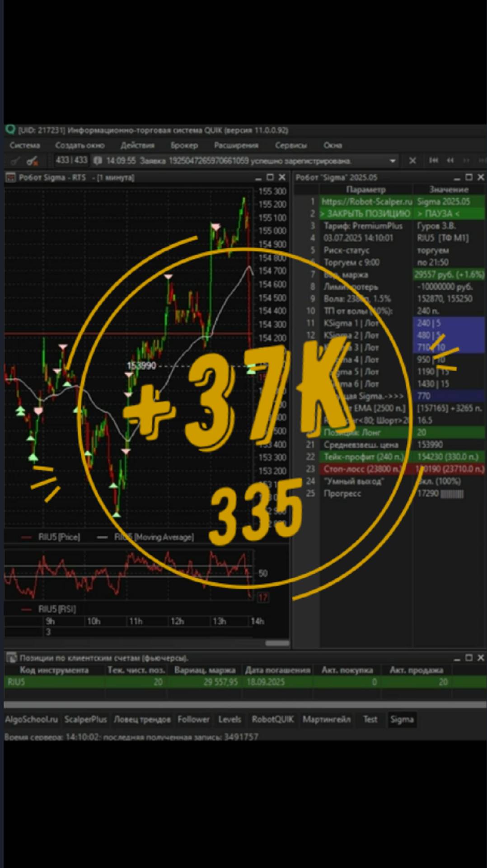Switch to the Ловец трендов tab
This screenshot has width=487, height=868.
[x=142, y=719]
